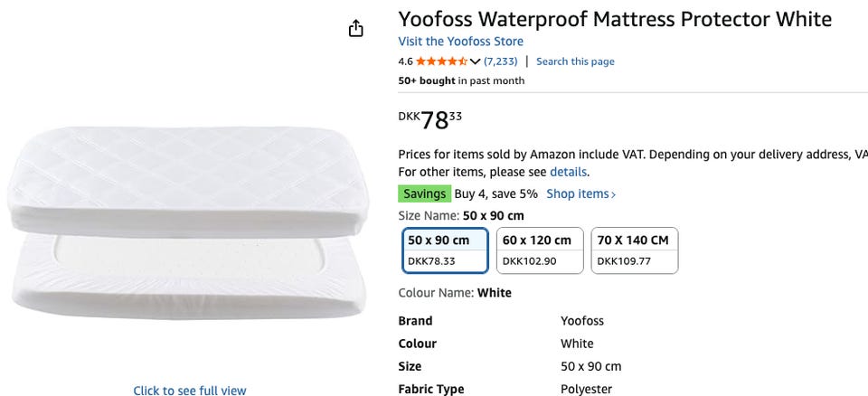This screenshot has width=868, height=396.
Task: Click the star rating icons
Action: 441,61
